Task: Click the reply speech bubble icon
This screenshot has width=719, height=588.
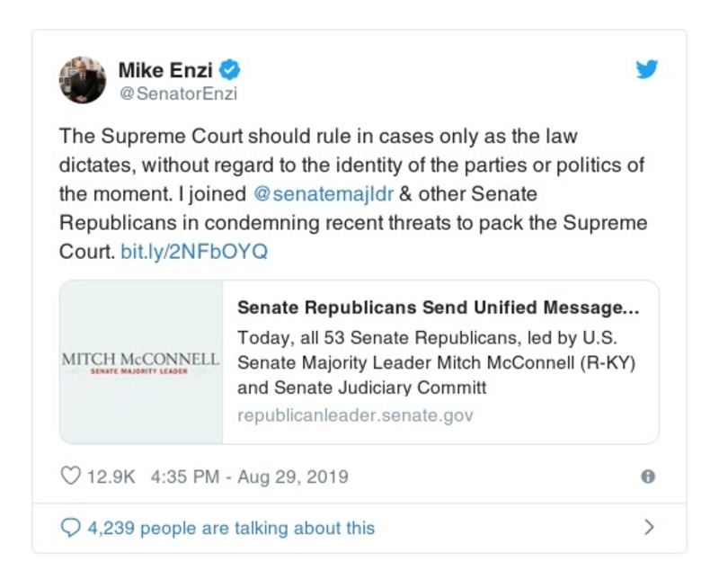Action: (x=70, y=528)
